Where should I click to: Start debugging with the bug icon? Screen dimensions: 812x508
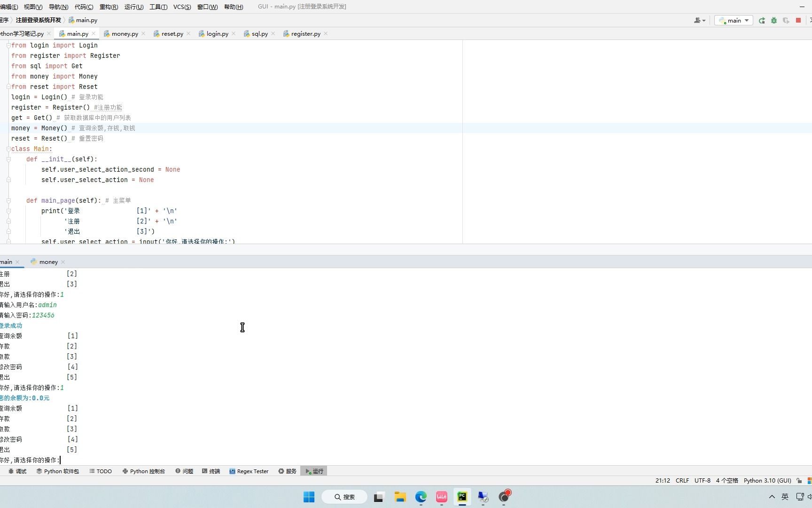tap(773, 20)
